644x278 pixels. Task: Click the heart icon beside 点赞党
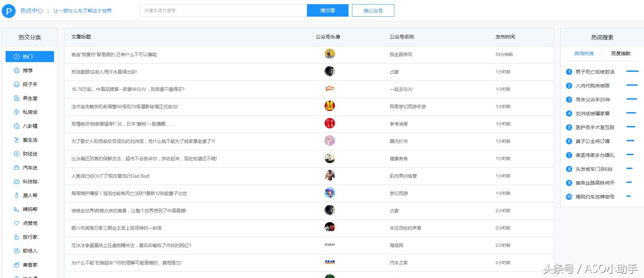point(16,223)
